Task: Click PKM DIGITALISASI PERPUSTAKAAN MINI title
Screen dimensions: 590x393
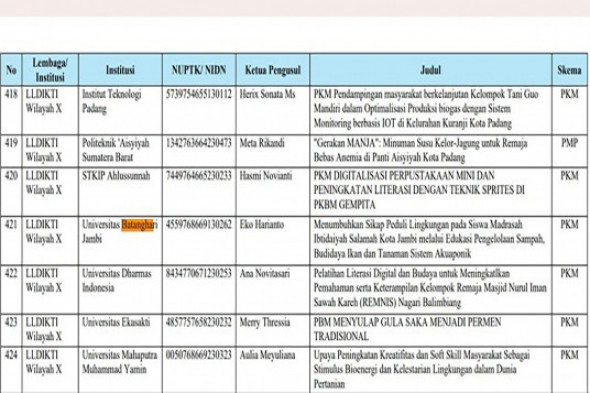Action: tap(419, 190)
